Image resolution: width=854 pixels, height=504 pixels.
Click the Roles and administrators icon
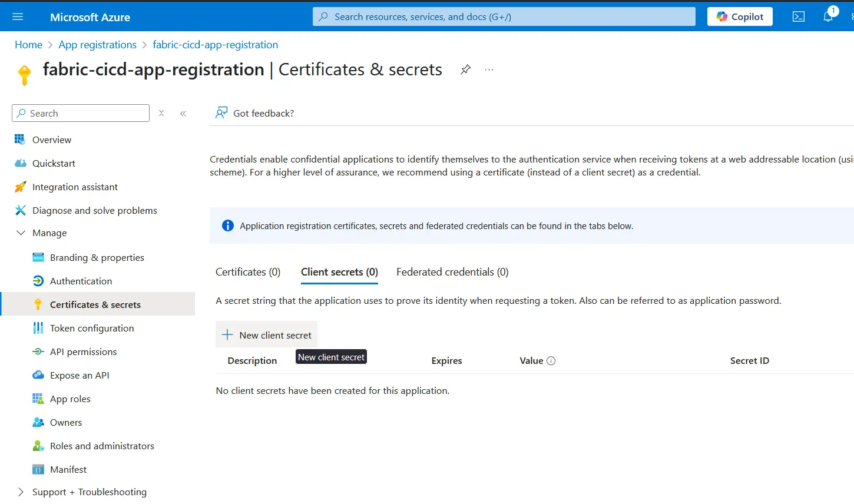38,446
